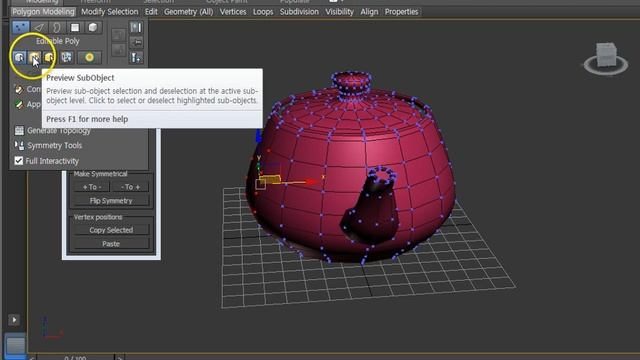Screen dimensions: 640x360
Task: Click the Preview SubObject icon
Action: [34, 57]
